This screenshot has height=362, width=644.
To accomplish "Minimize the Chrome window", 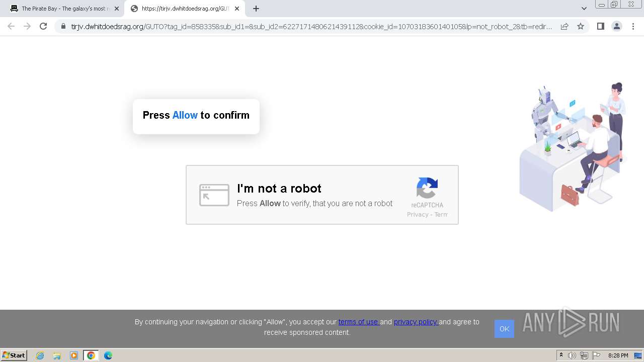I will tap(602, 5).
